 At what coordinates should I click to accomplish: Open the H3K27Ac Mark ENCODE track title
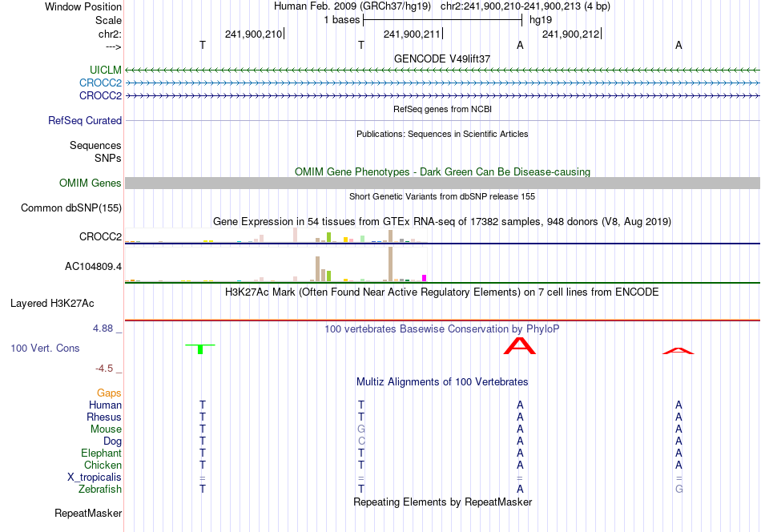[442, 292]
